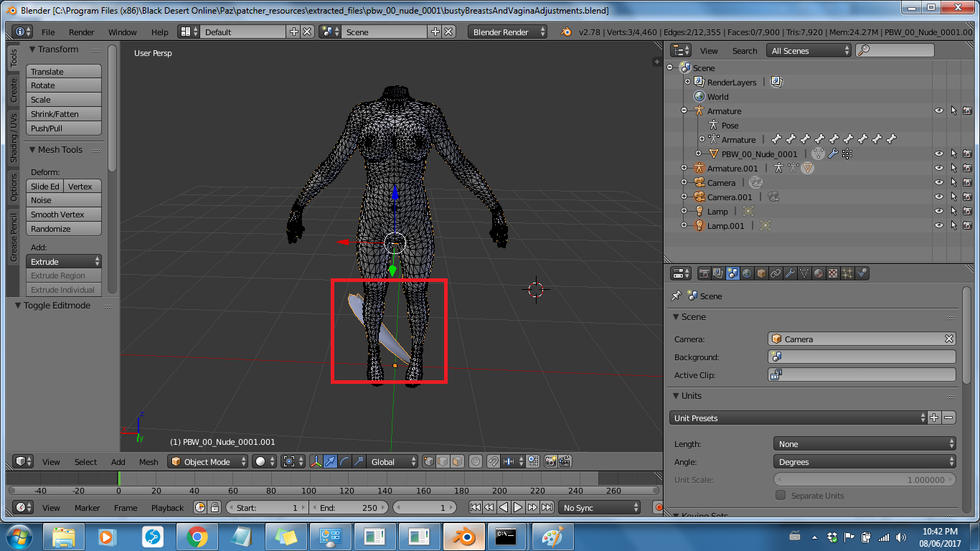Hide the Lamp object using its eye icon

tap(938, 212)
